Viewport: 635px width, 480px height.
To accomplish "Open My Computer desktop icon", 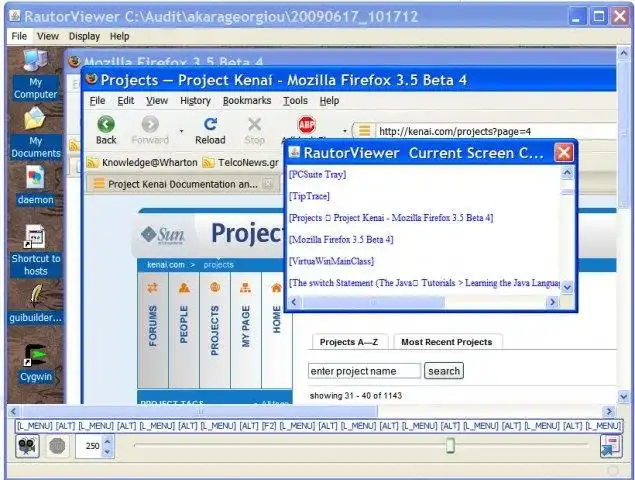I will coord(35,75).
